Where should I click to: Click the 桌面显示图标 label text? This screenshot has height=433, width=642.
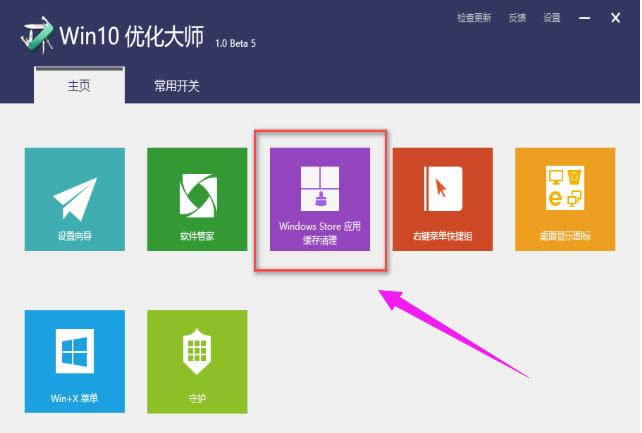[564, 237]
